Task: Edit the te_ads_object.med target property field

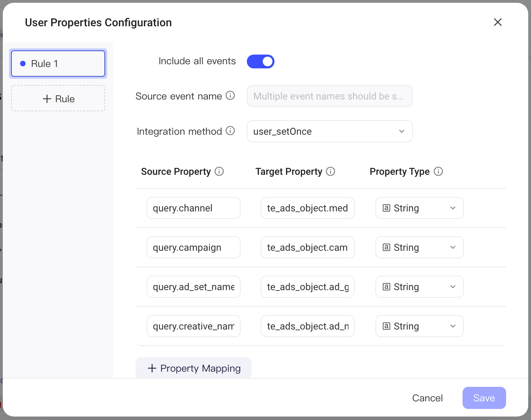Action: point(308,208)
